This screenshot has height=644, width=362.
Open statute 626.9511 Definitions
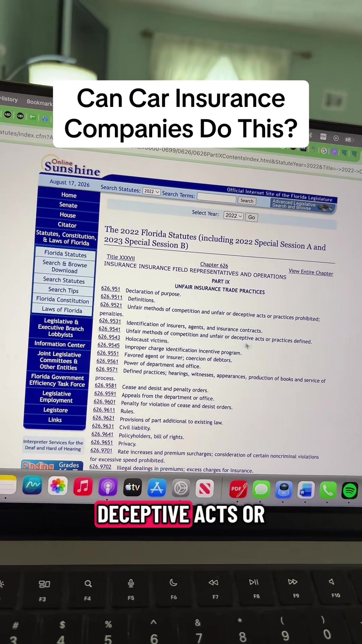112,297
